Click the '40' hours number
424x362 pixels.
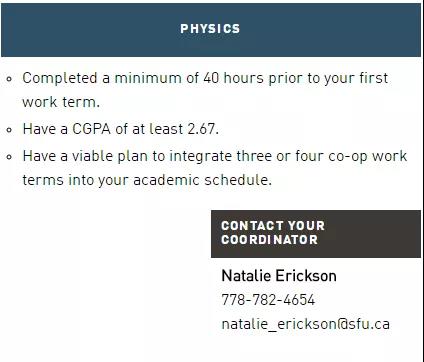point(211,78)
